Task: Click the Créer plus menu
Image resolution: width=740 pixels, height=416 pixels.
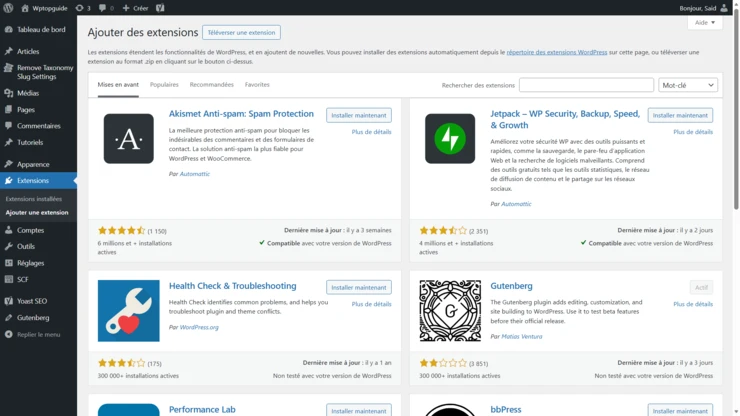Action: point(135,8)
